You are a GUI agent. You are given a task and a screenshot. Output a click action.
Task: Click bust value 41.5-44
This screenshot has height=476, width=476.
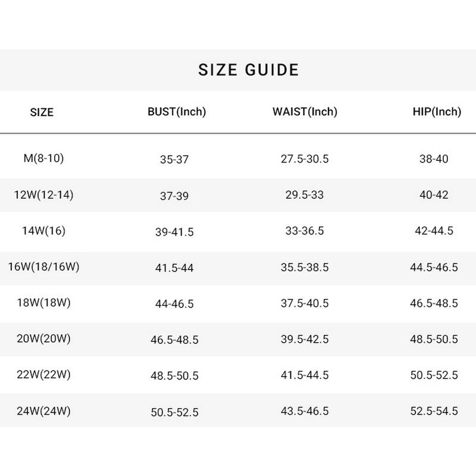pos(174,268)
